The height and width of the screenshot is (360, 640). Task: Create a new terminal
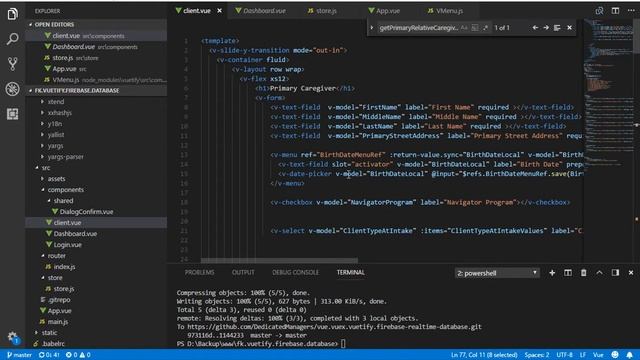(552, 273)
